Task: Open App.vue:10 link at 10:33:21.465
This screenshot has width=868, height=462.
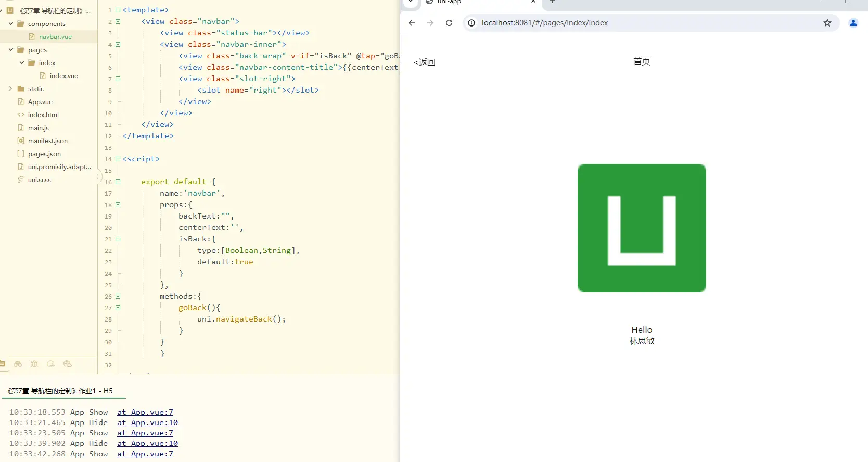Action: (x=147, y=422)
